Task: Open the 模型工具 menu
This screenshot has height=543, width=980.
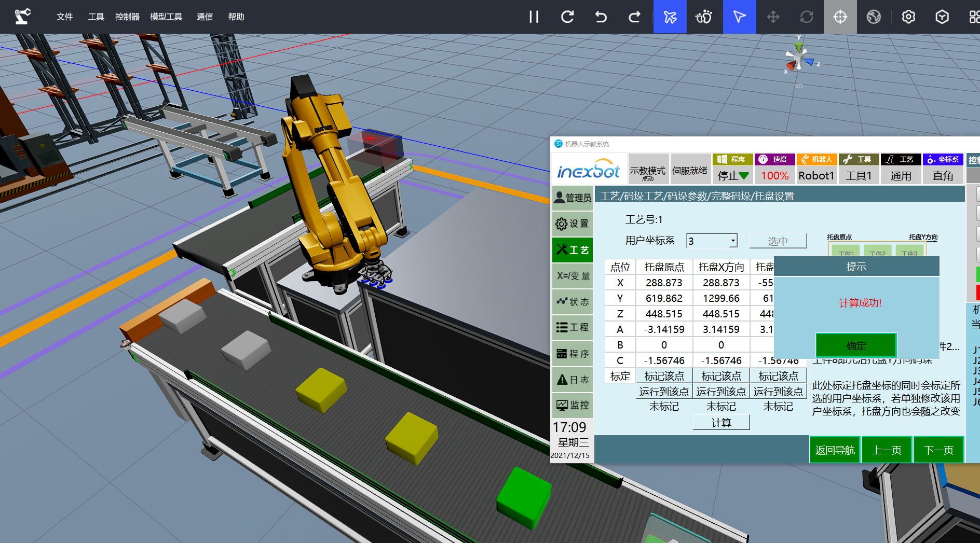Action: point(166,17)
